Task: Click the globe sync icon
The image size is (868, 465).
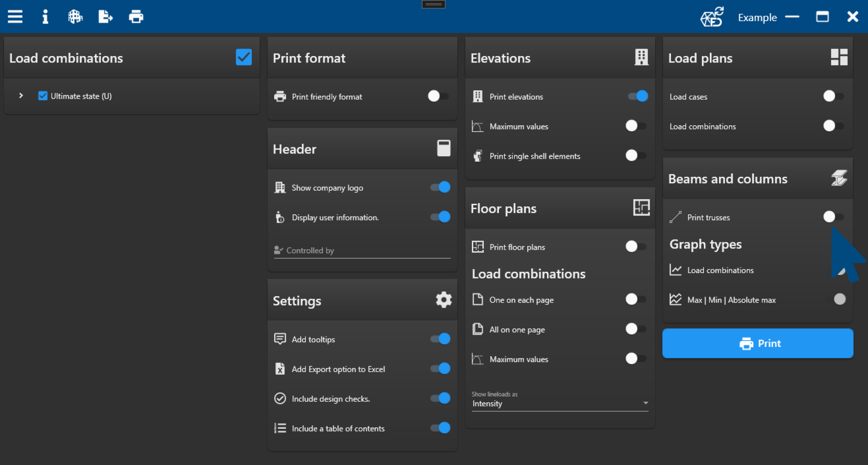Action: point(712,17)
